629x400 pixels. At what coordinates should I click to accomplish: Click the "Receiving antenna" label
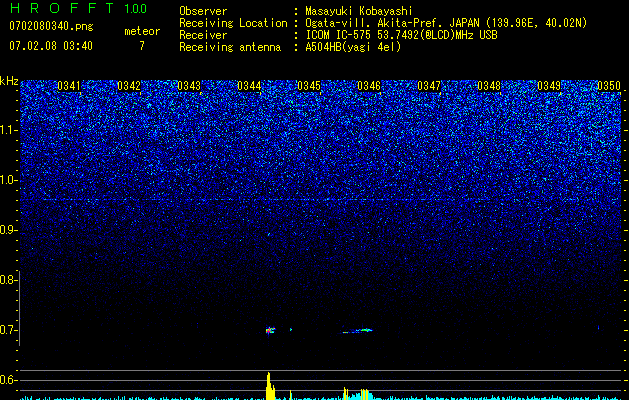point(230,47)
